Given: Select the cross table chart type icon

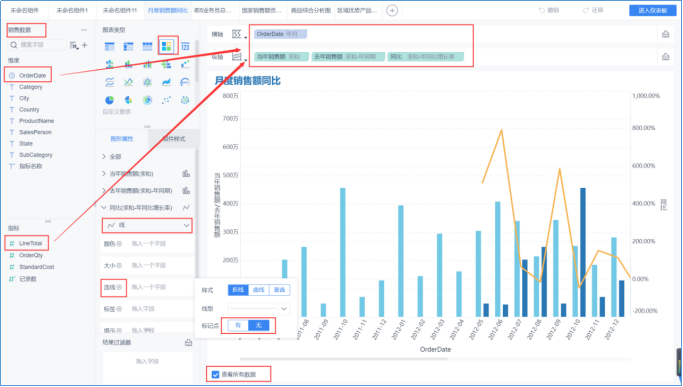Looking at the screenshot, I should [128, 47].
